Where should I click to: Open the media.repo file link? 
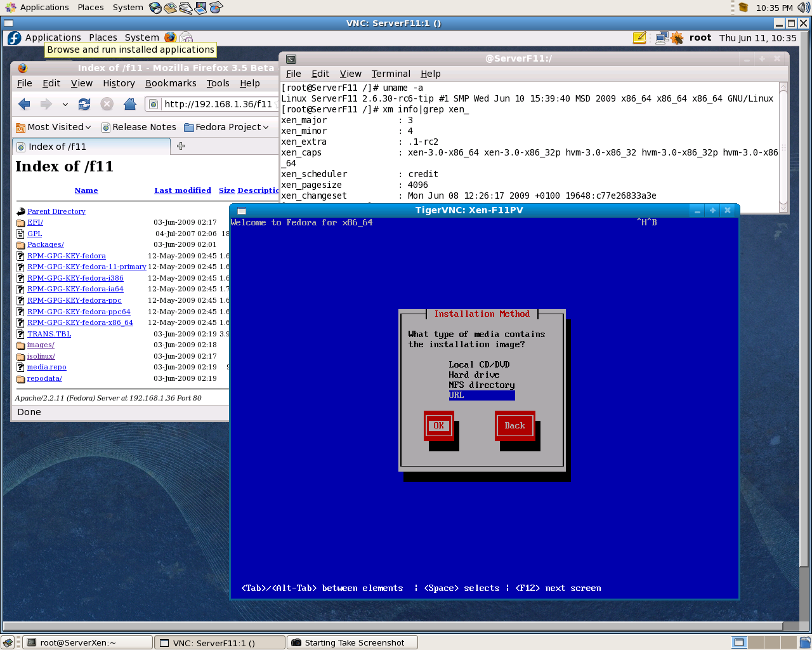click(46, 367)
